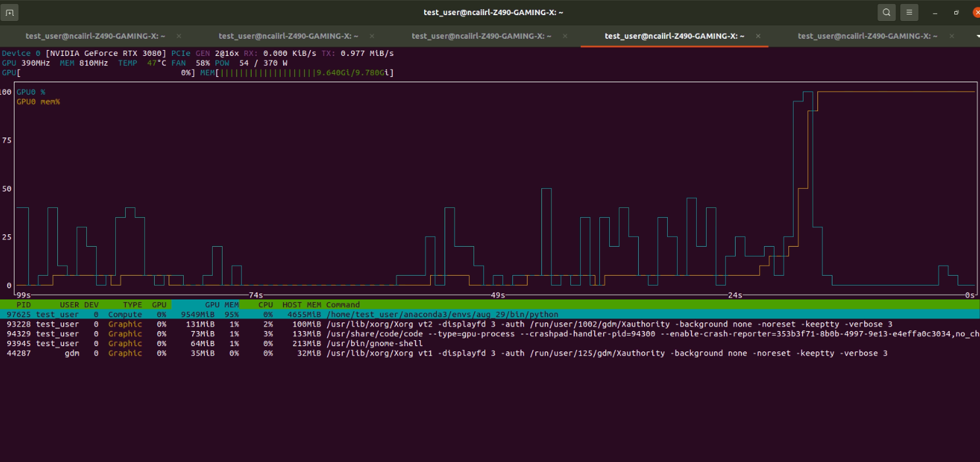Click the MEM usage gauge showing 9.640Gi/9.780Gi
This screenshot has height=462, width=980.
(296, 72)
